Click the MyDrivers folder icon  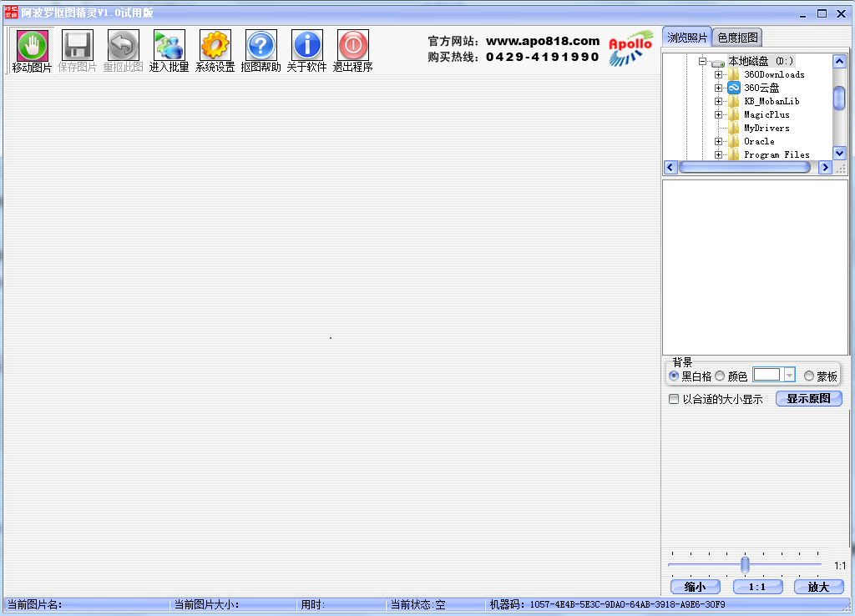[734, 128]
